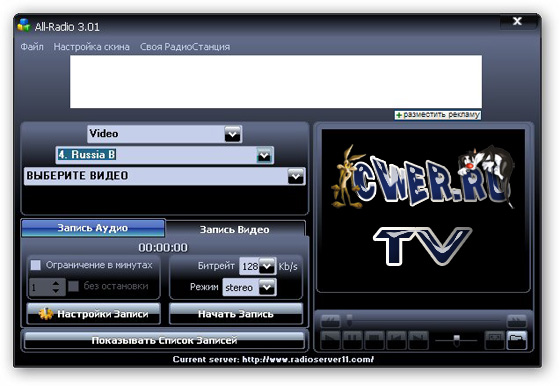Click the All-Radio app icon in title bar
Screen dimensions: 560x386
click(x=24, y=25)
